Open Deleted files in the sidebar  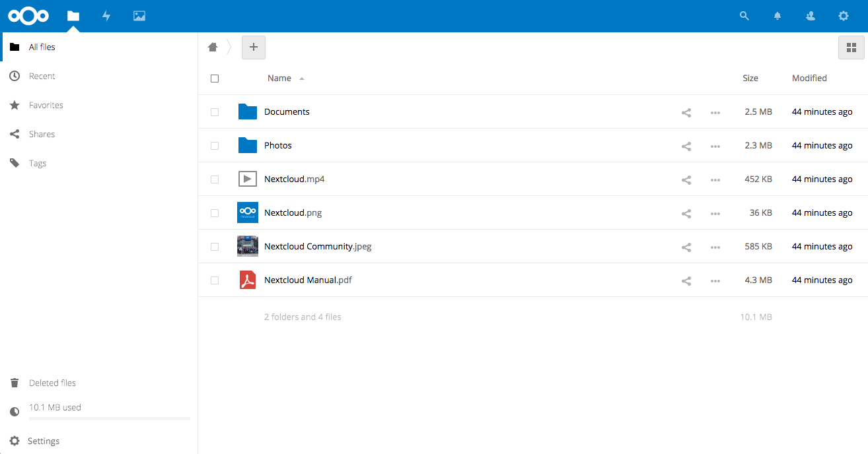(52, 383)
